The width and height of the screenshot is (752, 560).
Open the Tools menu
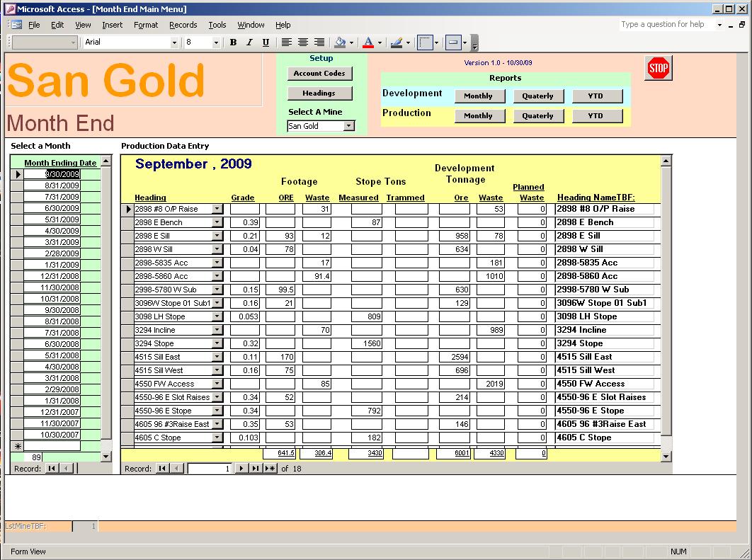click(x=217, y=24)
